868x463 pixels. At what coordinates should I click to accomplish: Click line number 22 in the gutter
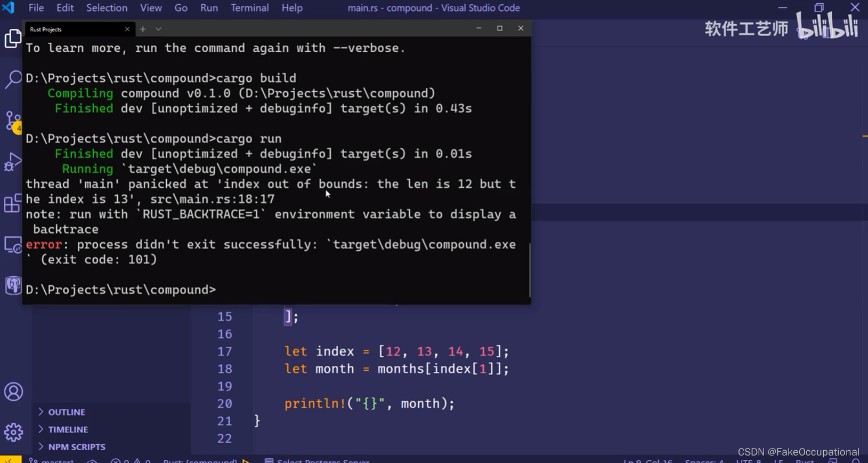(225, 438)
